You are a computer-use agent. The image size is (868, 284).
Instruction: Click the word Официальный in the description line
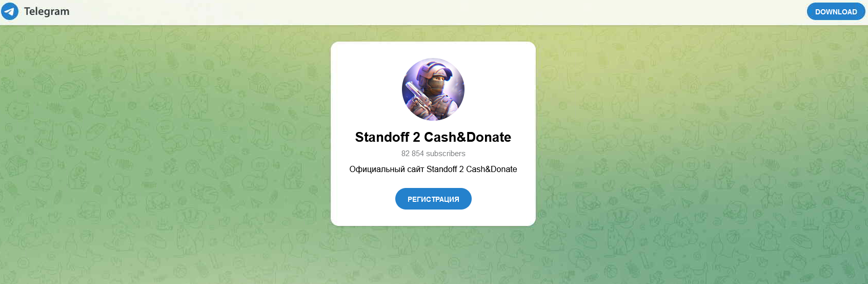click(x=377, y=169)
